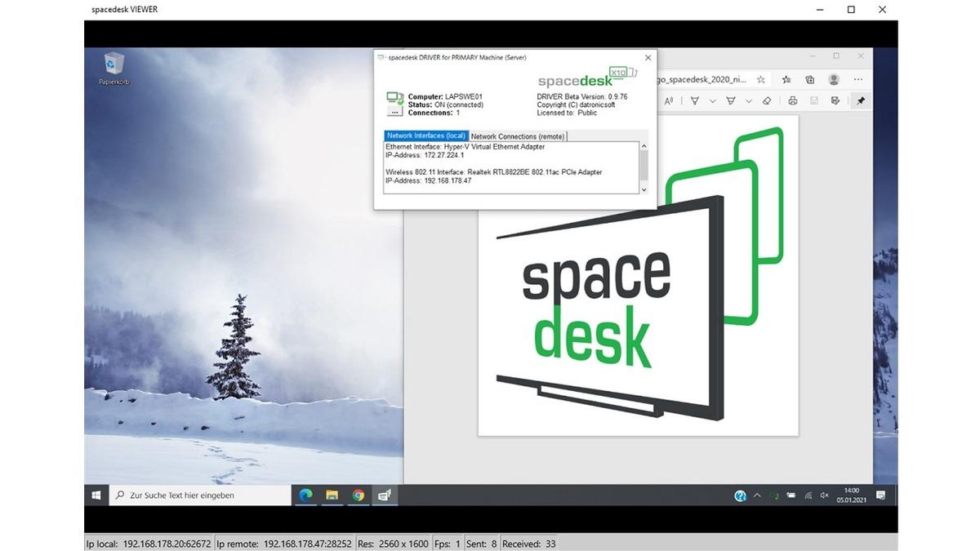The image size is (980, 551).
Task: Open the Edge profile avatar icon
Action: coord(834,80)
